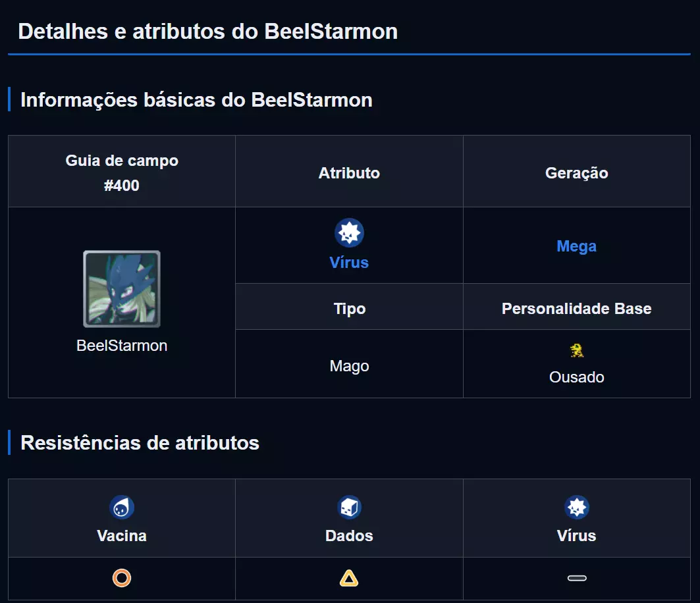700x603 pixels.
Task: Click the 'Geração' column header
Action: click(577, 173)
